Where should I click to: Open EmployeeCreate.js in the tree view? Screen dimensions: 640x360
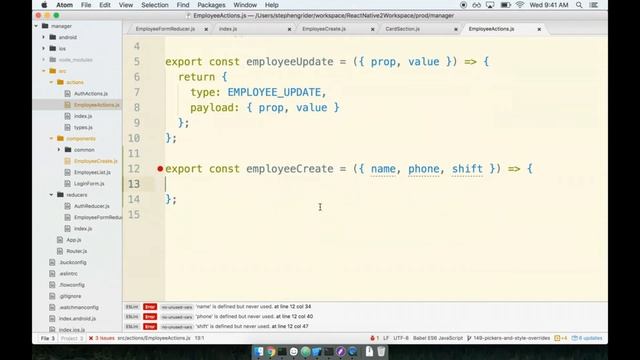click(x=96, y=161)
